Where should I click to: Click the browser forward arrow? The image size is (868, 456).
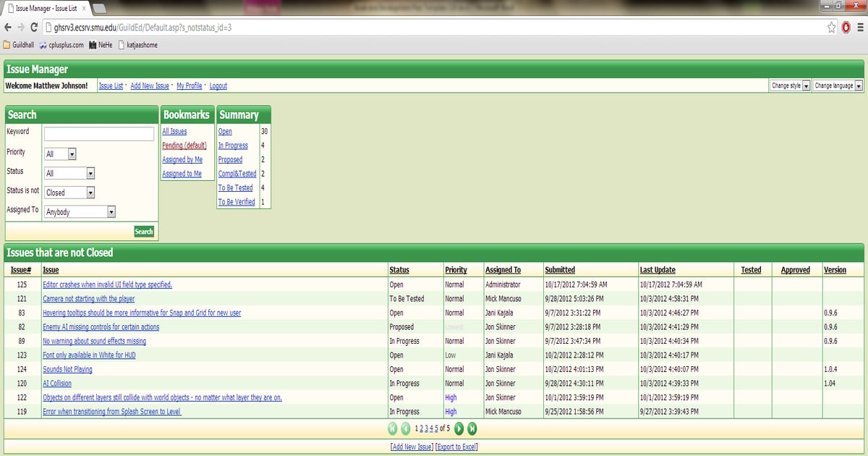point(21,28)
